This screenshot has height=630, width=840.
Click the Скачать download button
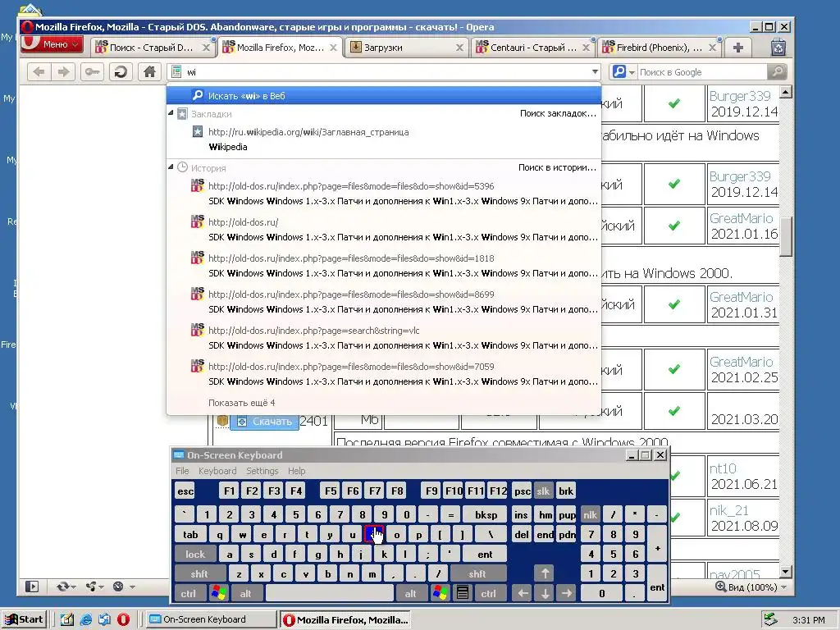coord(265,422)
